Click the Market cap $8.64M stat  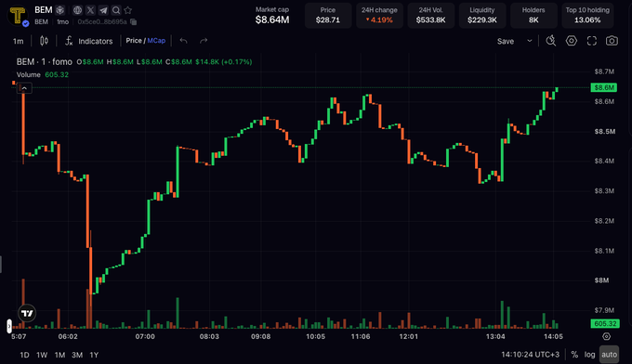click(272, 15)
